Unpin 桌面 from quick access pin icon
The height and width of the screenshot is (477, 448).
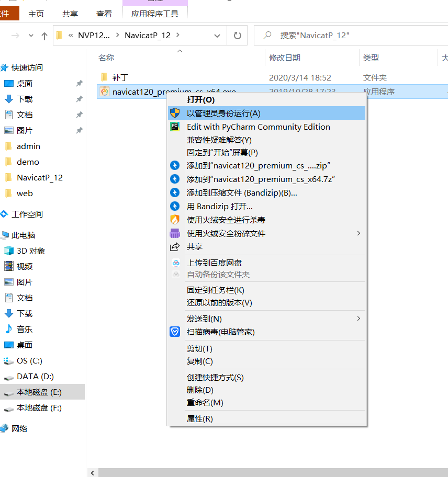coord(79,83)
